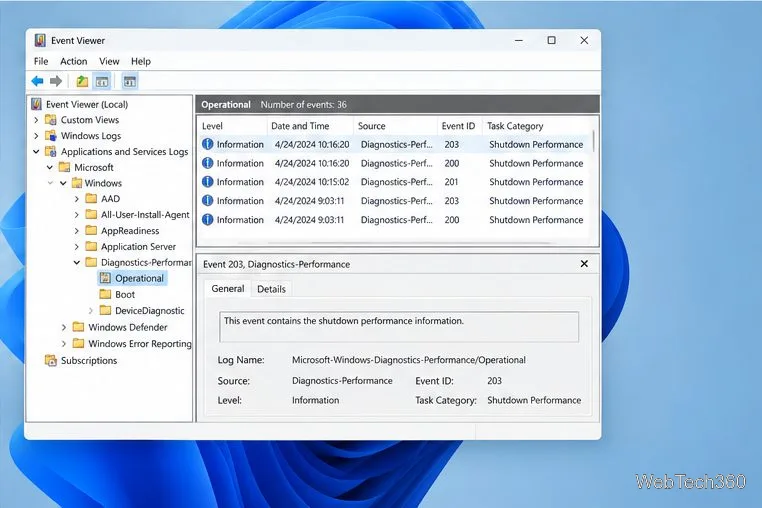The height and width of the screenshot is (508, 762).
Task: Open the View menu
Action: [x=109, y=61]
